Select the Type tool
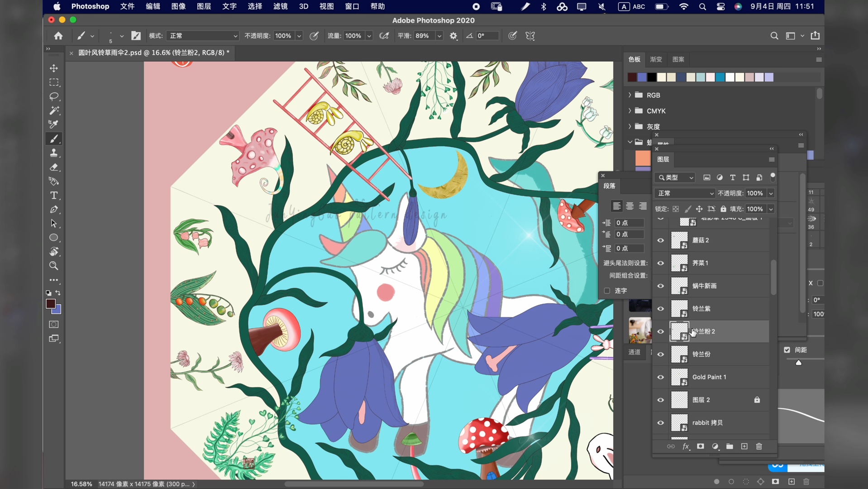The width and height of the screenshot is (868, 489). coord(54,196)
